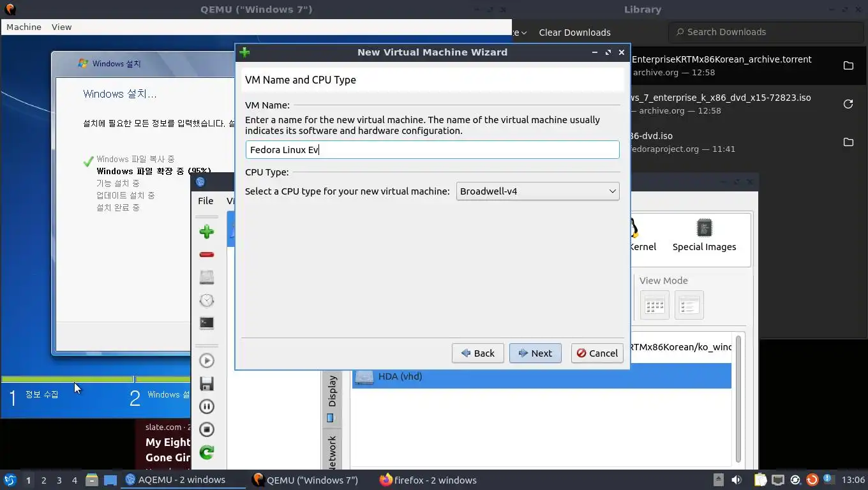Click the green plus Add VM icon in AQEMU
This screenshot has height=490, width=868.
[206, 232]
